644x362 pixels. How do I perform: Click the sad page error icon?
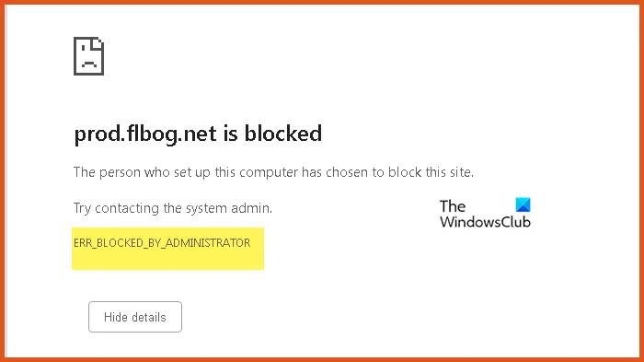[x=88, y=56]
